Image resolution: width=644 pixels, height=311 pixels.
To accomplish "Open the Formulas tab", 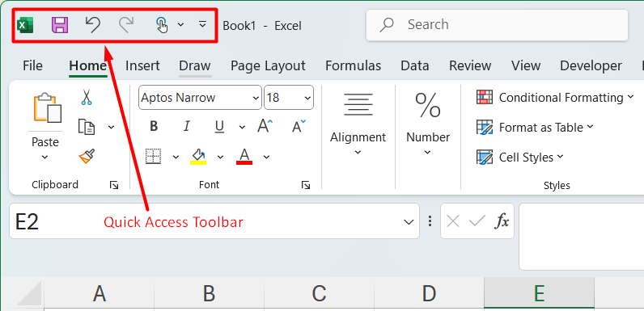I will click(x=354, y=65).
